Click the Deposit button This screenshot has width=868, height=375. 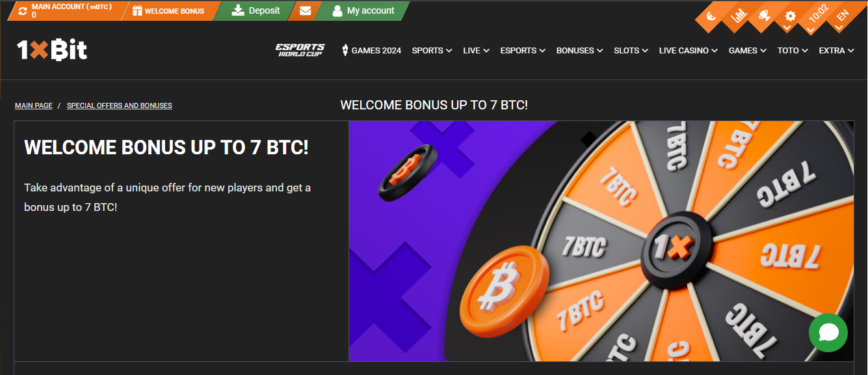(256, 11)
